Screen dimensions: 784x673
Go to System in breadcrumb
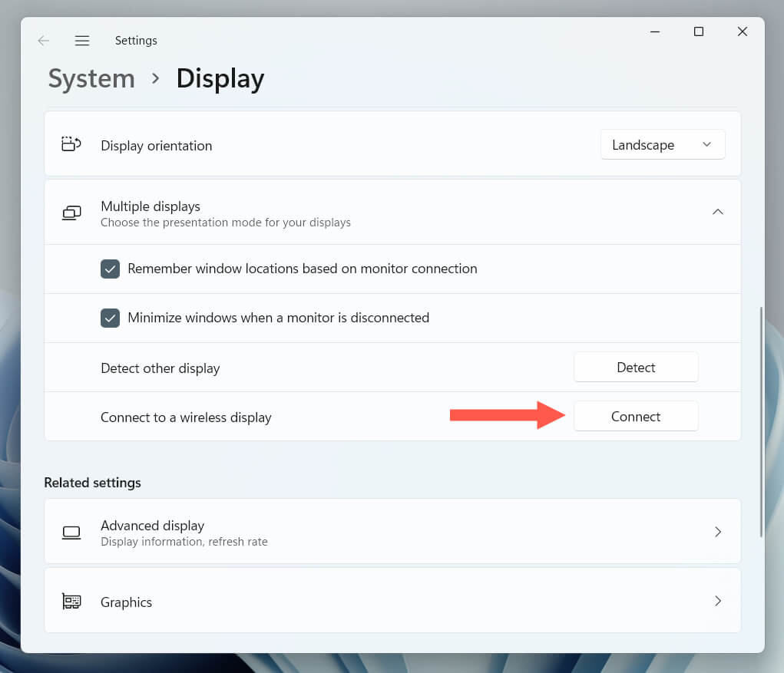(x=91, y=79)
